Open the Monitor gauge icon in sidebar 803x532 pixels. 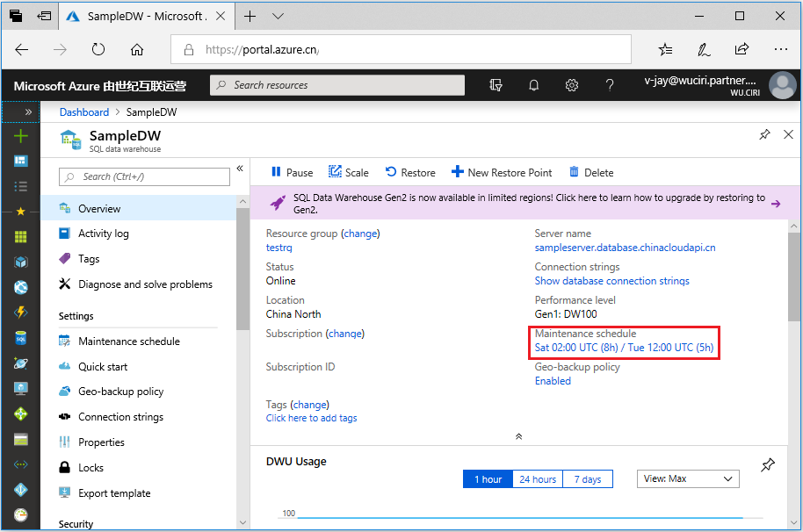point(20,514)
